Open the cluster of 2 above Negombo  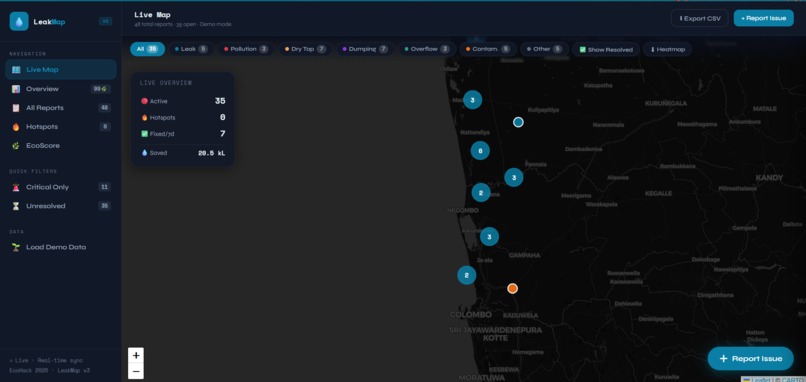[481, 193]
